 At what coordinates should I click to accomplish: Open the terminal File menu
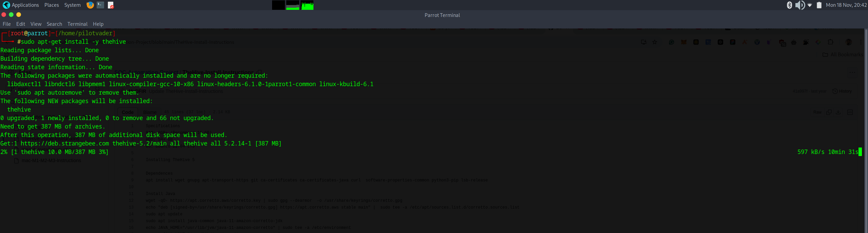7,24
